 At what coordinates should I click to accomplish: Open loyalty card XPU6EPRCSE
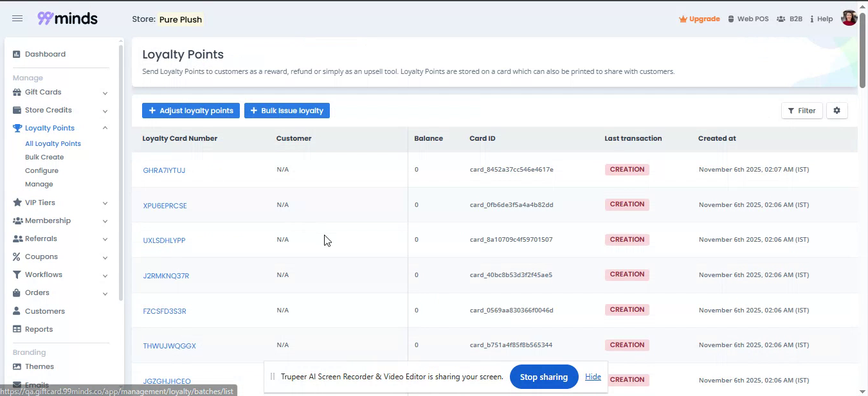click(x=165, y=206)
